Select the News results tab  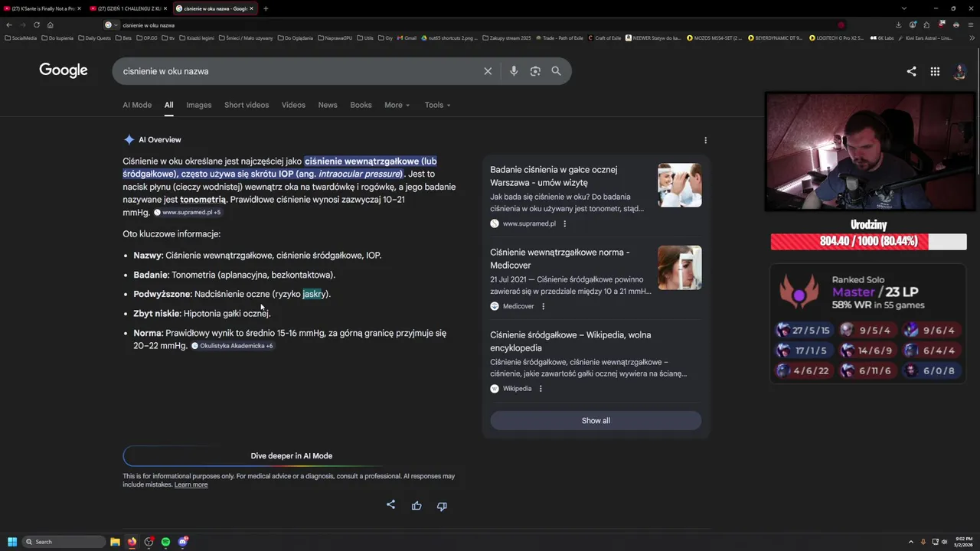[328, 105]
